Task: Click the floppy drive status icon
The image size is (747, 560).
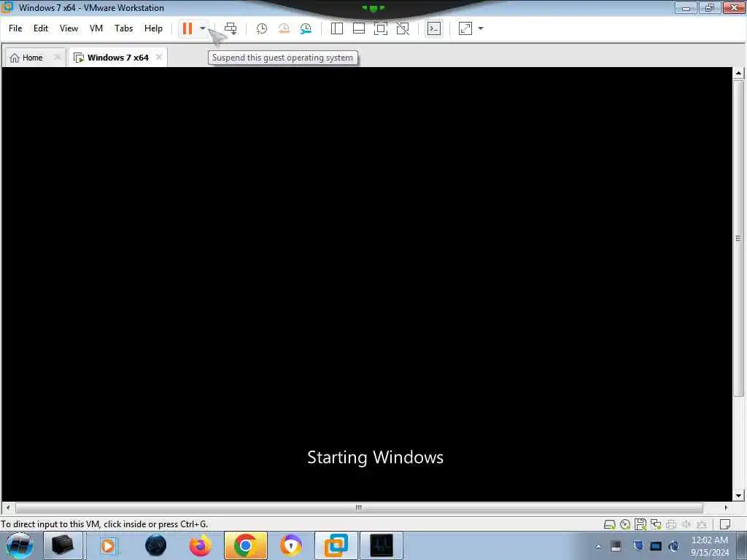Action: [640, 524]
